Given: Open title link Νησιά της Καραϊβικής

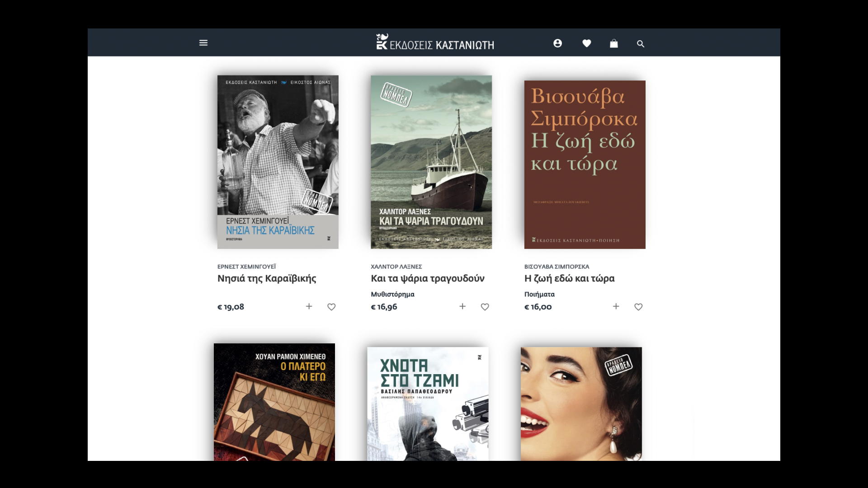Looking at the screenshot, I should (x=267, y=278).
